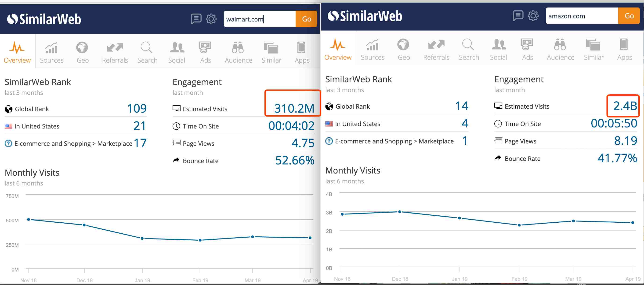Open settings gear in walmart panel
The height and width of the screenshot is (285, 644).
(x=211, y=19)
